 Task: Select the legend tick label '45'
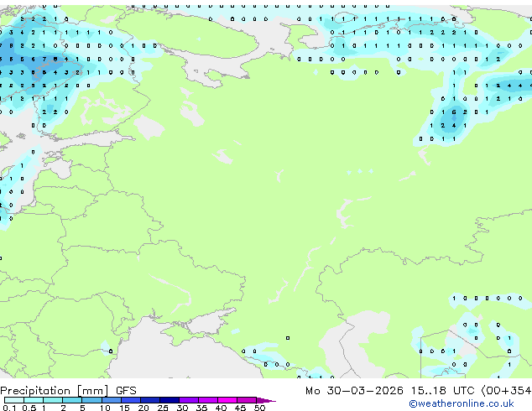pyautogui.click(x=240, y=408)
